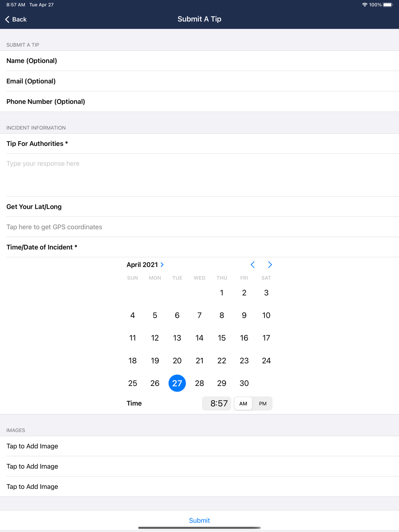Select April 30 on calendar
The height and width of the screenshot is (532, 399).
tap(244, 383)
